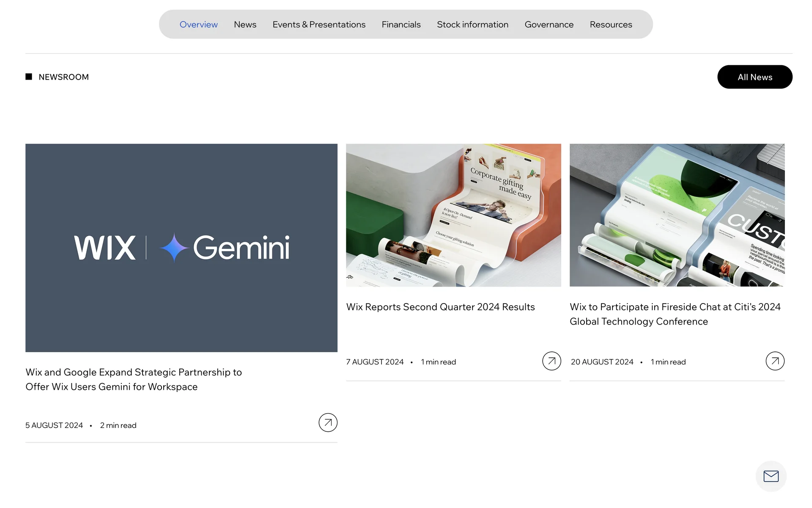Open the Corporate gifting article thumbnail

click(x=453, y=215)
